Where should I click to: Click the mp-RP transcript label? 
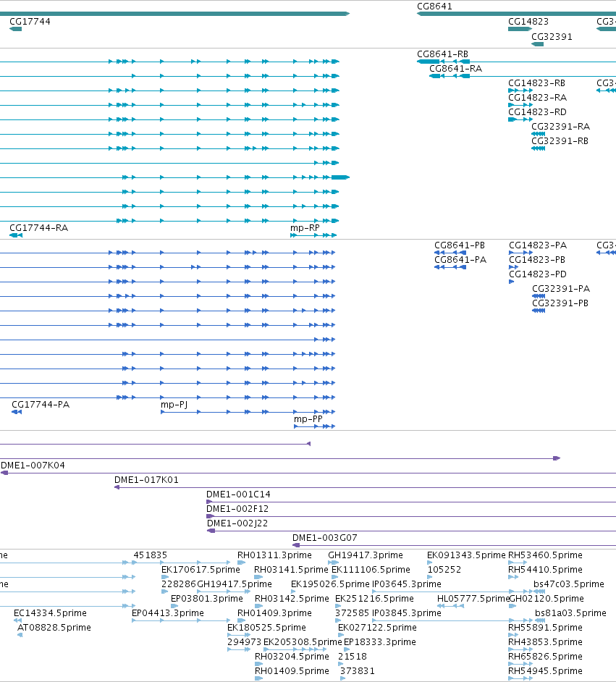(305, 227)
